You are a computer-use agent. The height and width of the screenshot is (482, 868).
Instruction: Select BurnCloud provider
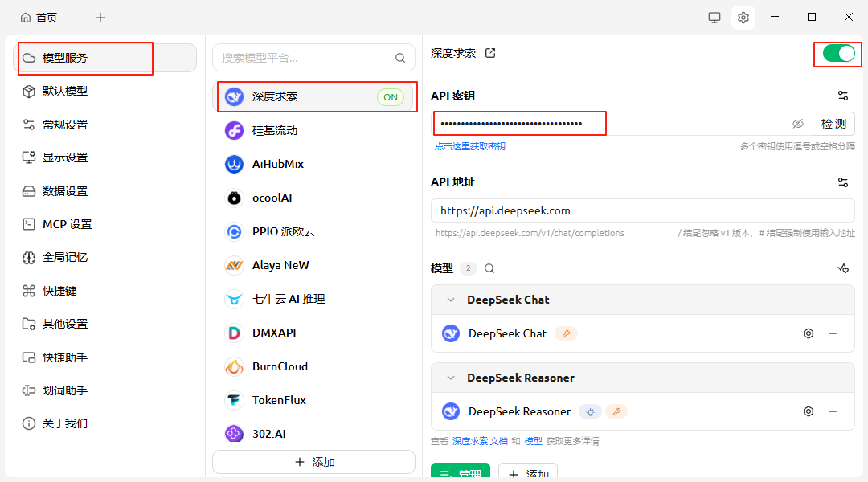pos(314,367)
